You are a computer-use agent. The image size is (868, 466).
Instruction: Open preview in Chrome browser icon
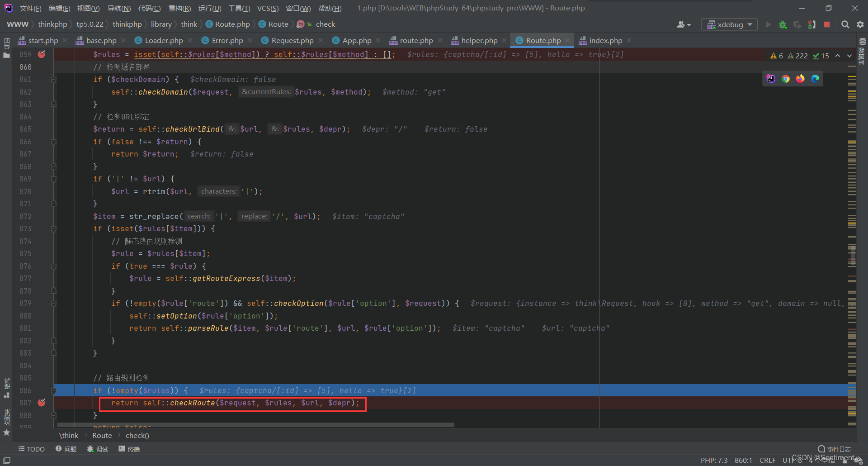[x=786, y=79]
